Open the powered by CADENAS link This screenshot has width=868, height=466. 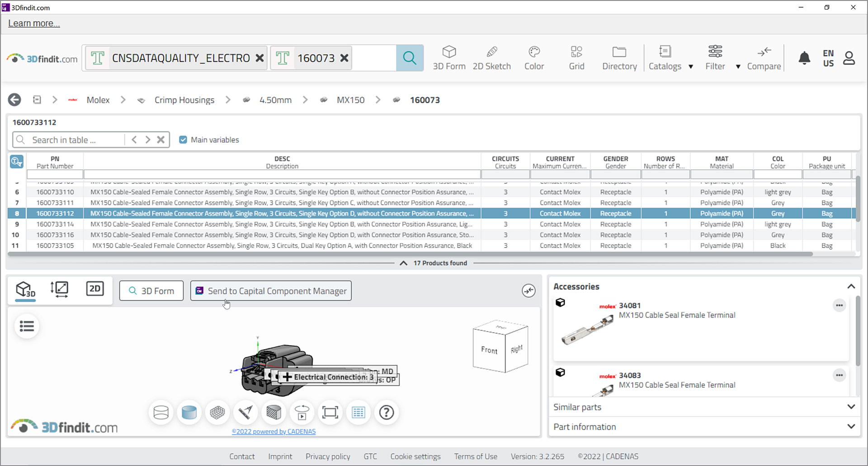click(274, 432)
